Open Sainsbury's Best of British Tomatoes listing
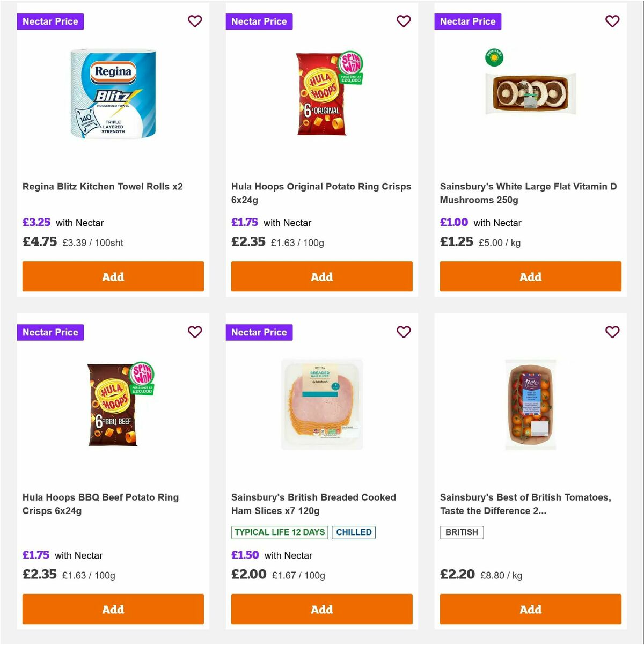The width and height of the screenshot is (644, 645). [524, 504]
